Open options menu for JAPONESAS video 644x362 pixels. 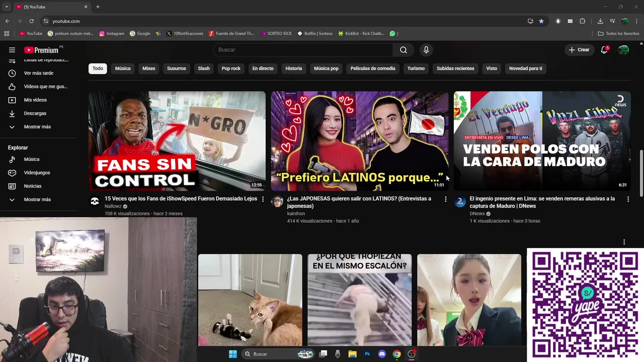(x=445, y=199)
